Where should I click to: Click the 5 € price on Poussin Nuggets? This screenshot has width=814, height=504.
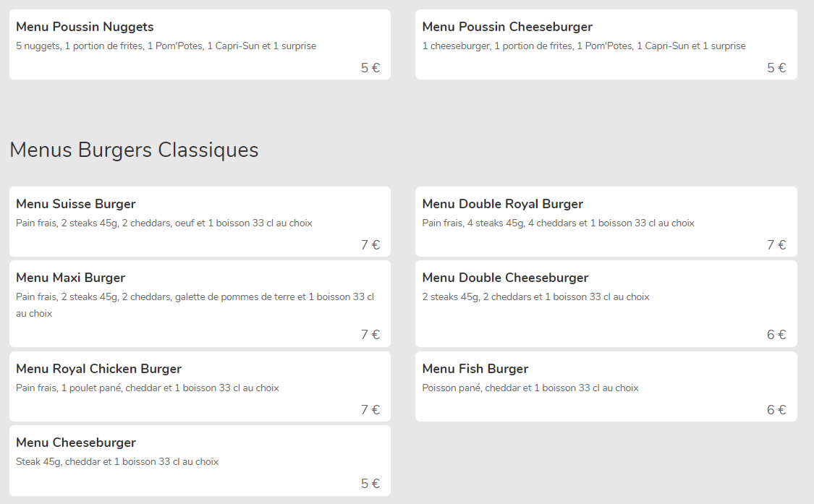pos(370,68)
